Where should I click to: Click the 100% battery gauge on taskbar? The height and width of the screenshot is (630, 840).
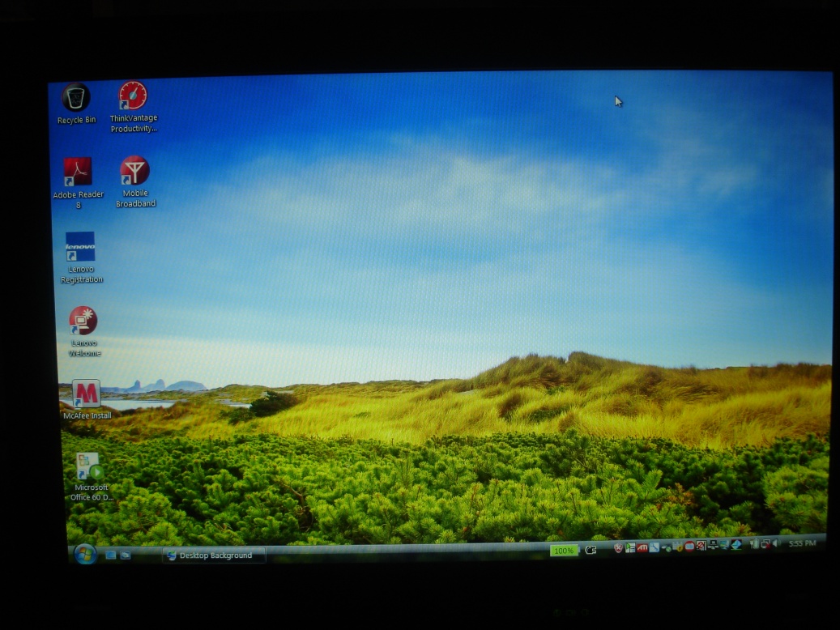564,551
